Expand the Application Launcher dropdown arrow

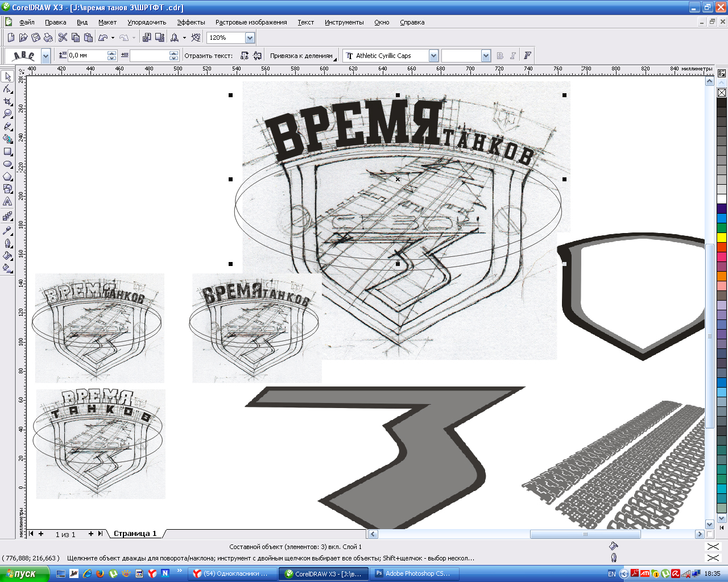(184, 38)
